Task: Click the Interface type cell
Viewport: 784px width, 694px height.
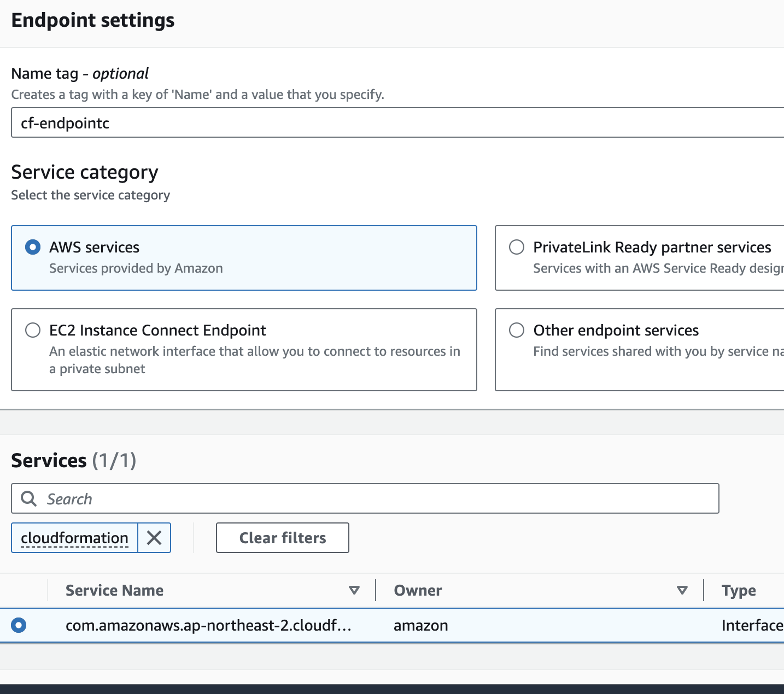Action: coord(752,625)
